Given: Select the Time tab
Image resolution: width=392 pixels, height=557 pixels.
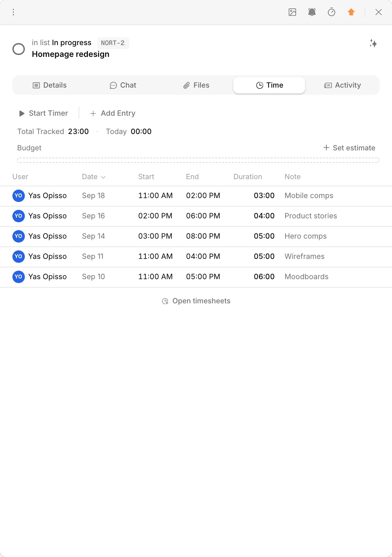Looking at the screenshot, I should pos(269,85).
